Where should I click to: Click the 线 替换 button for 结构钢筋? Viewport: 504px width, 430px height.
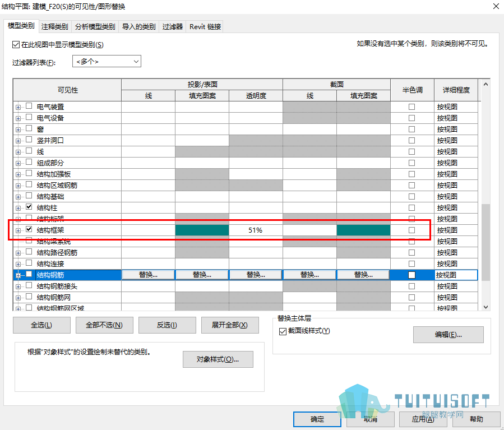148,275
